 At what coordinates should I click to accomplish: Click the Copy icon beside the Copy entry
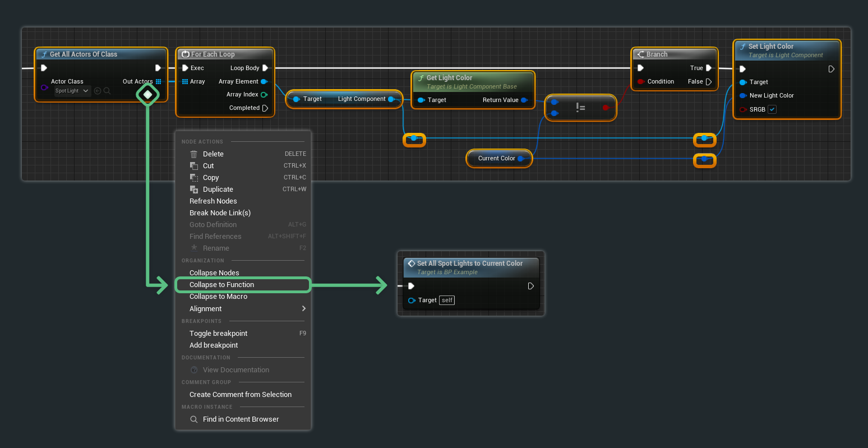[193, 177]
